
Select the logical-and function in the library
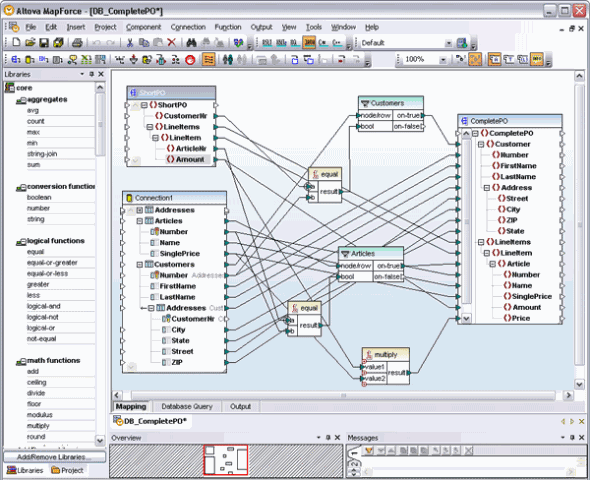pos(43,306)
